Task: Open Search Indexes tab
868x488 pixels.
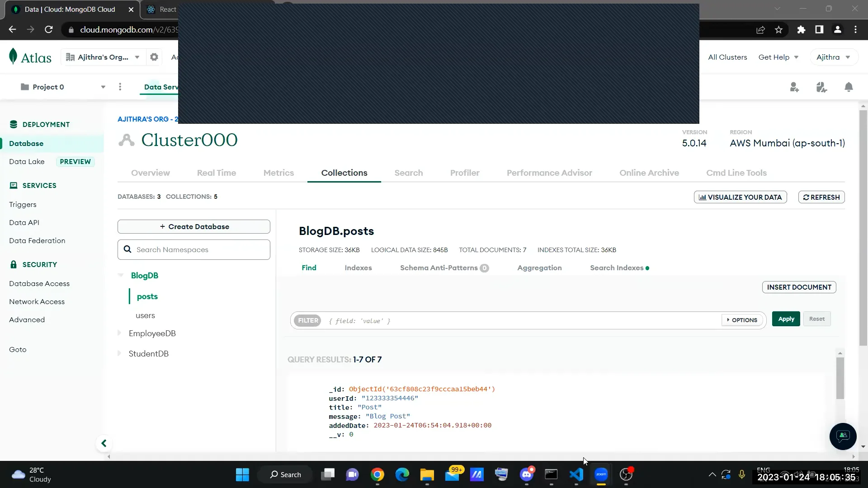Action: 619,267
